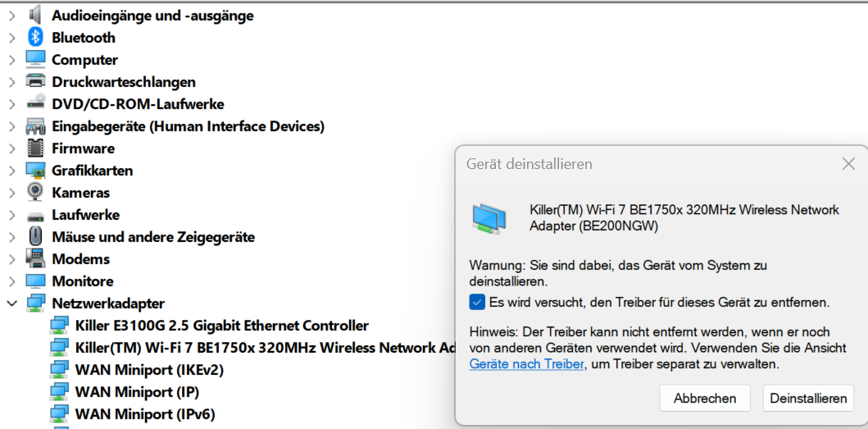Select Killer E3100G 2.5 Gigabit Ethernet Controller
The height and width of the screenshot is (429, 868).
(221, 326)
